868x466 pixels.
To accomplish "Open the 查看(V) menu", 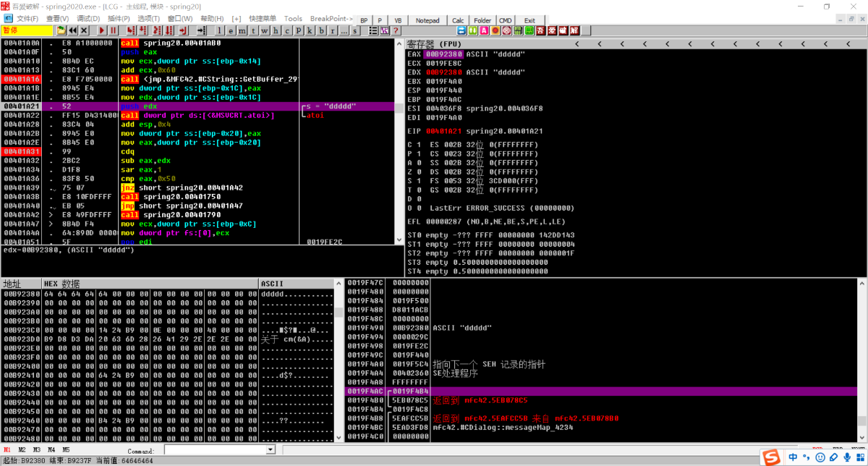I will point(58,19).
